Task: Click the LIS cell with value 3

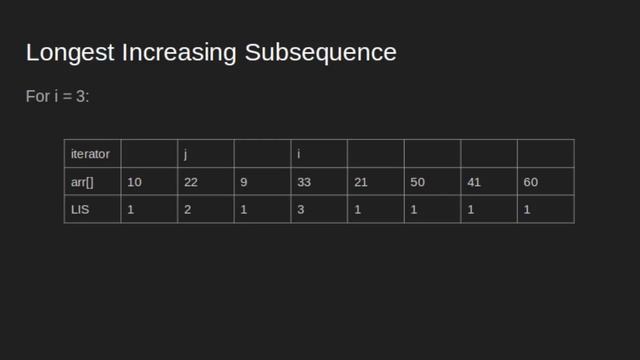Action: (x=319, y=209)
